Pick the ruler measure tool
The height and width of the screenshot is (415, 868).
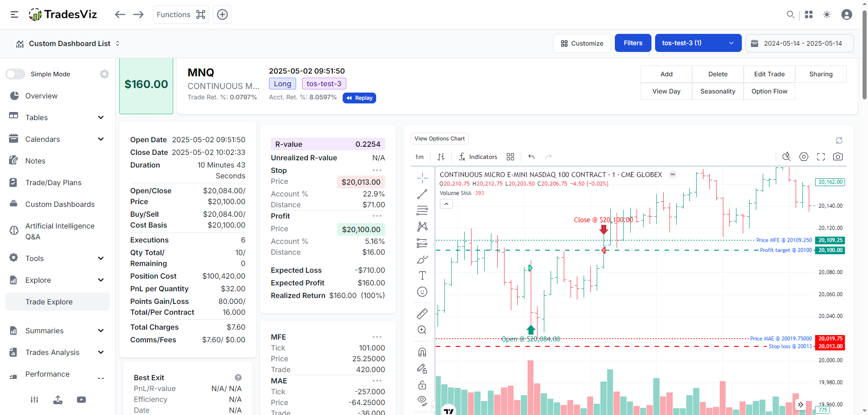point(422,313)
